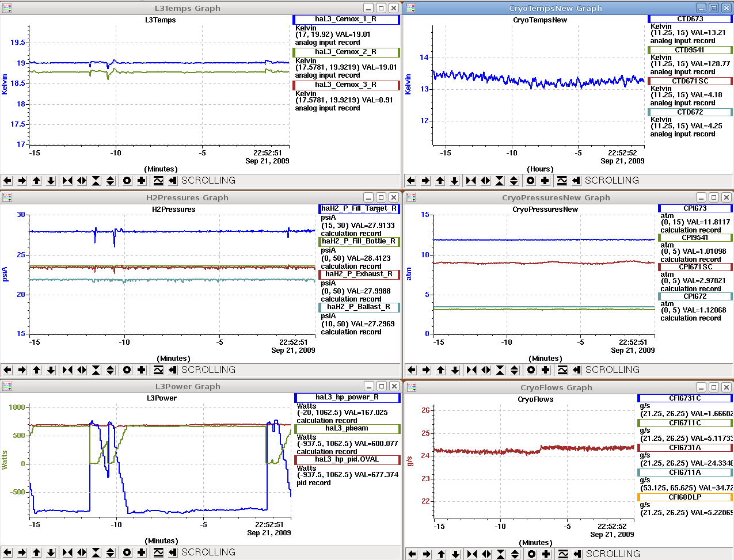This screenshot has height=560, width=734.
Task: Select CTD9541 legend entry
Action: click(x=690, y=50)
